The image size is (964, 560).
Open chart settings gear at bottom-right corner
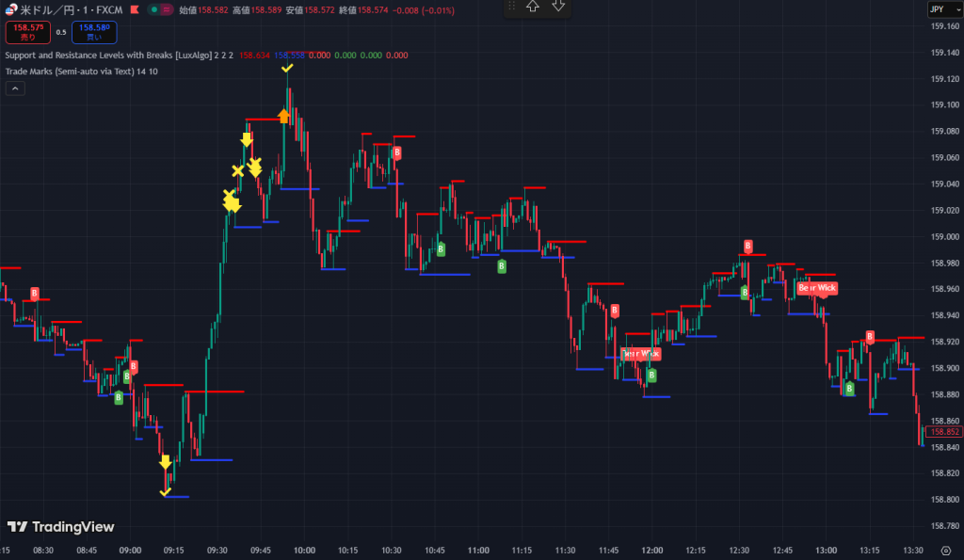click(945, 551)
